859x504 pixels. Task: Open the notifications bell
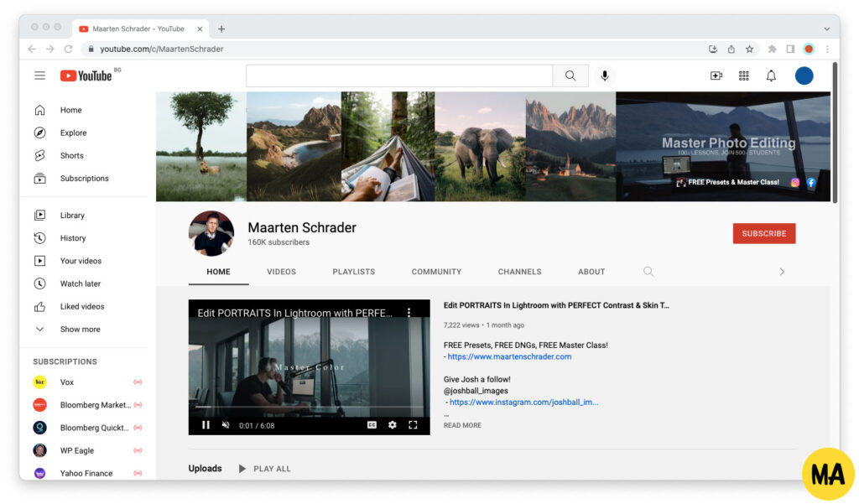[x=771, y=75]
